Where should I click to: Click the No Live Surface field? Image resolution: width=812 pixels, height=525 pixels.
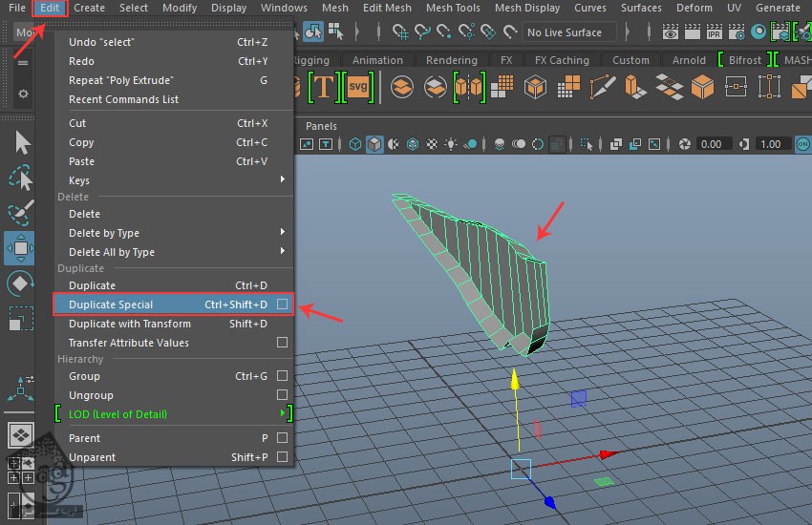[565, 32]
